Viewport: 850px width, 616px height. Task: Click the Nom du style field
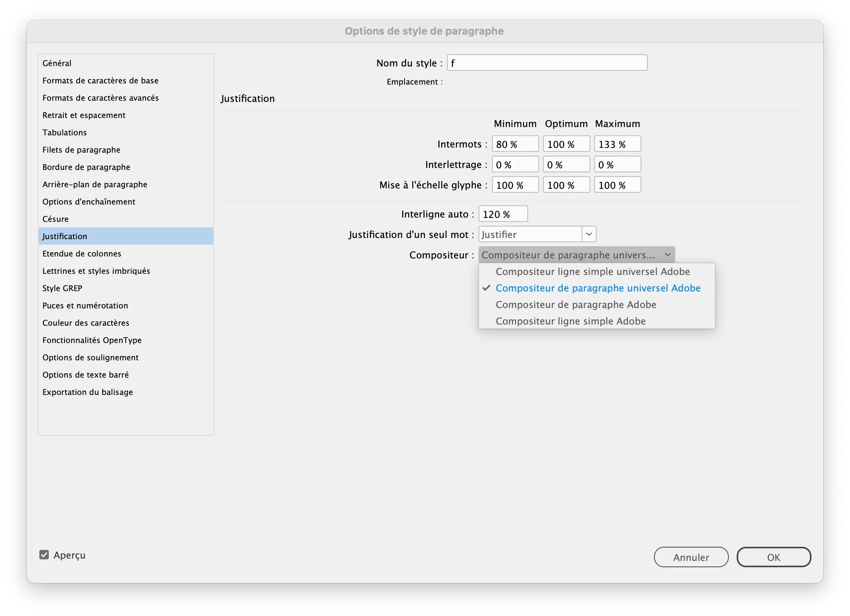547,63
